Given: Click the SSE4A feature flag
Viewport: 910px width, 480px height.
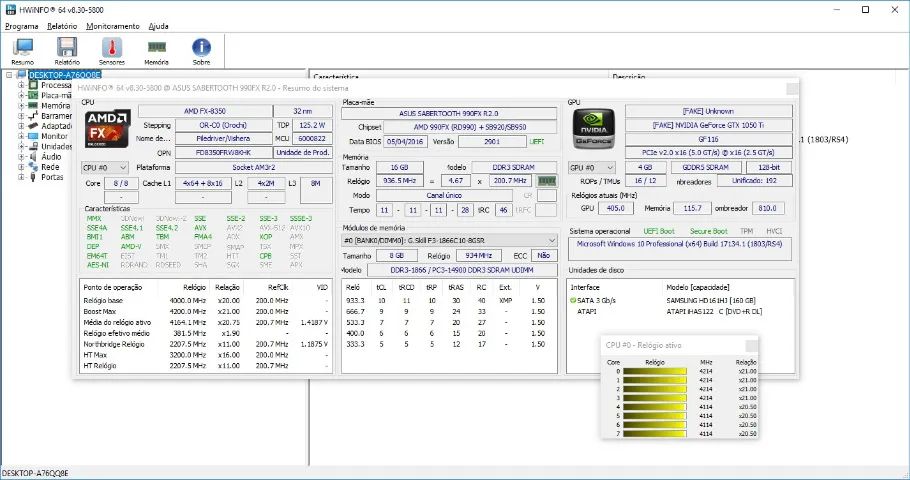Looking at the screenshot, I should point(96,228).
